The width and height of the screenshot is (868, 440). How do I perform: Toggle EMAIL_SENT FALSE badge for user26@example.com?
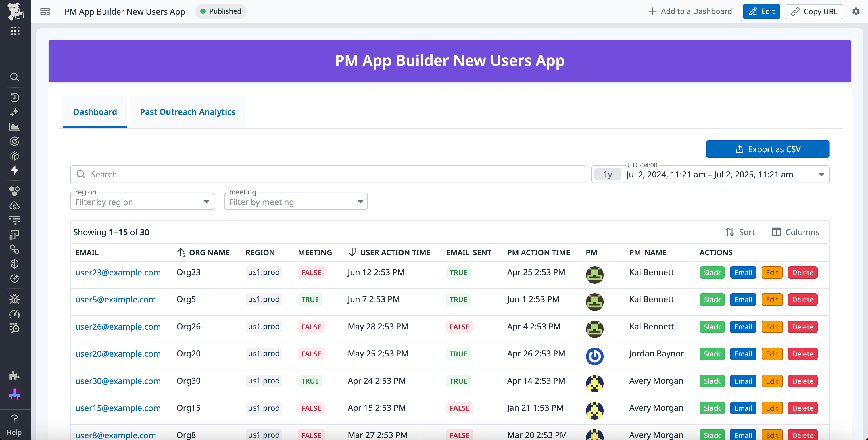point(459,327)
